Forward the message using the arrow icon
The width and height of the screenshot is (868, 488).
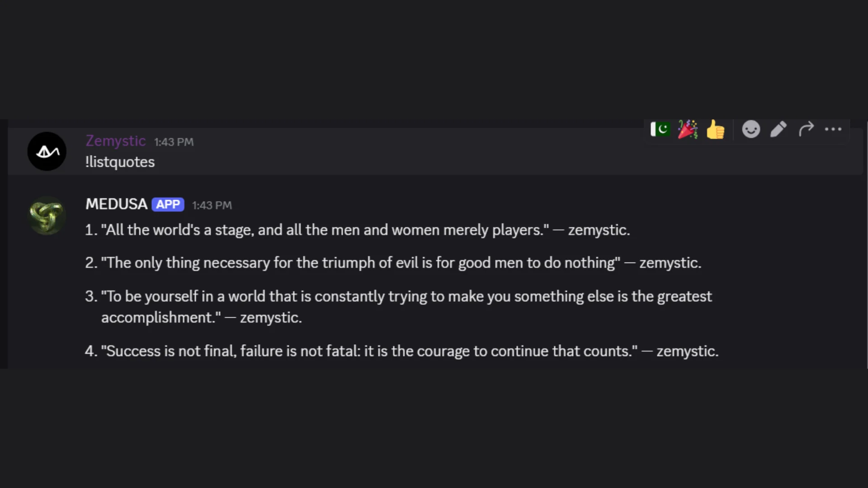tap(806, 130)
